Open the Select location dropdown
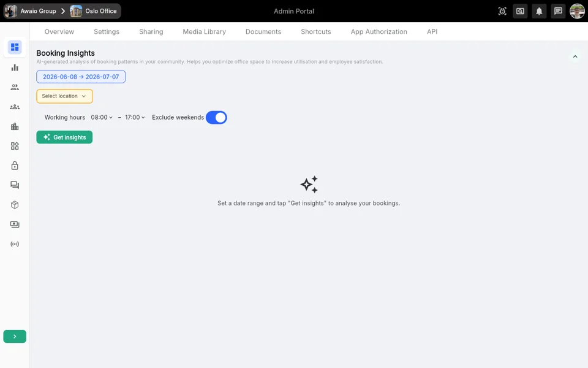 pyautogui.click(x=64, y=96)
